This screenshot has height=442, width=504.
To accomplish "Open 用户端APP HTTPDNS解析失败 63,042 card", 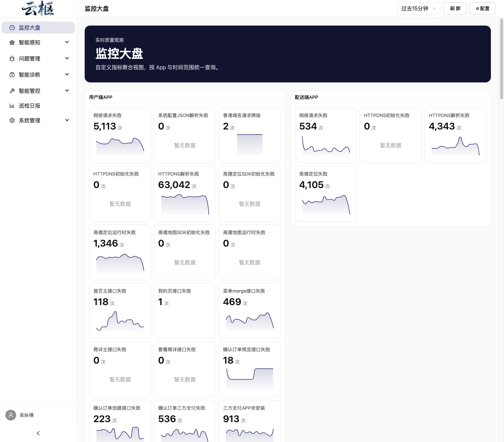I will [185, 194].
